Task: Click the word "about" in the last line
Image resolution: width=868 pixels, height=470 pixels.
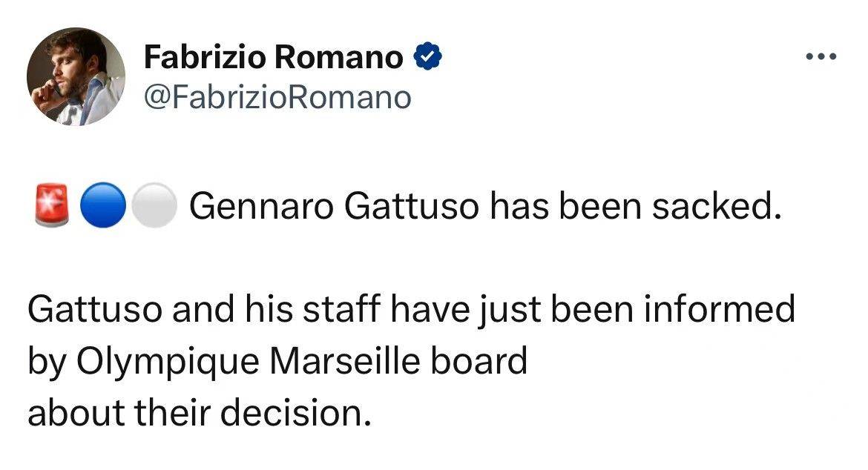Action: click(75, 414)
